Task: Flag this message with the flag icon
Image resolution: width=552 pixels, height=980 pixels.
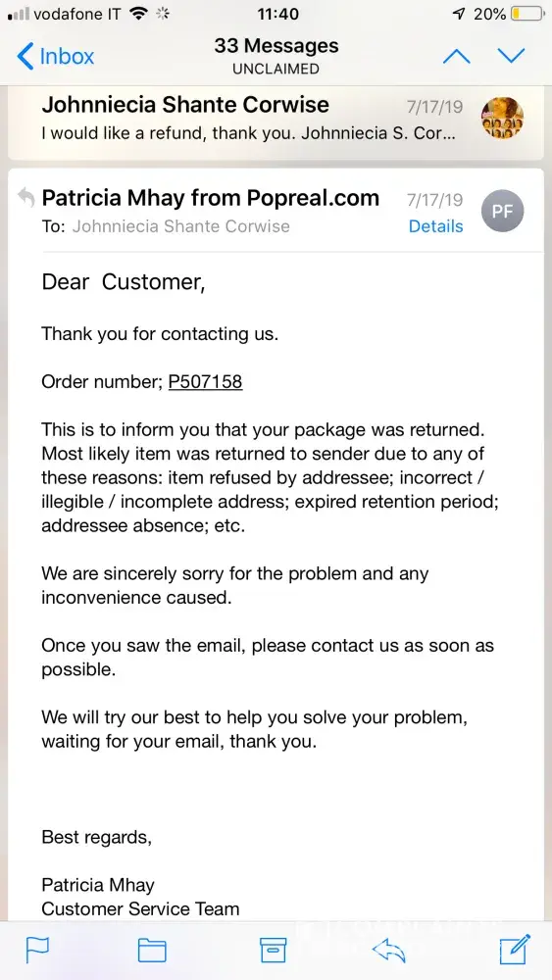Action: pyautogui.click(x=37, y=950)
